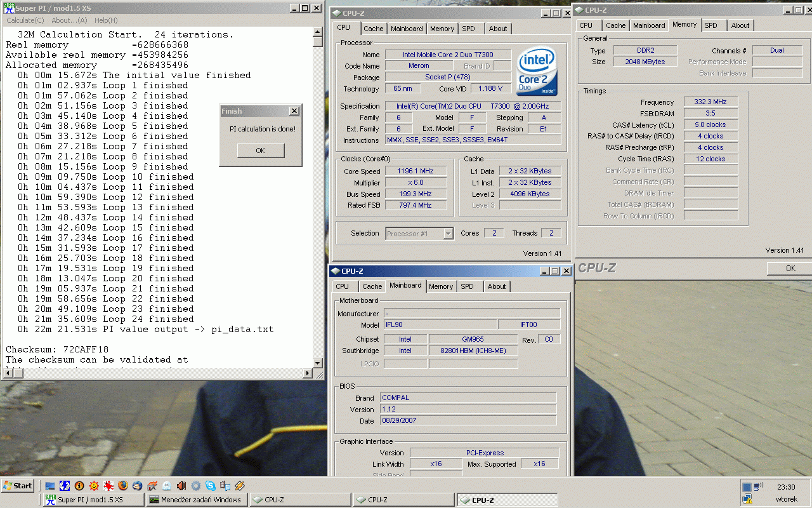Expand the Processor #1 selection dropdown

click(448, 234)
